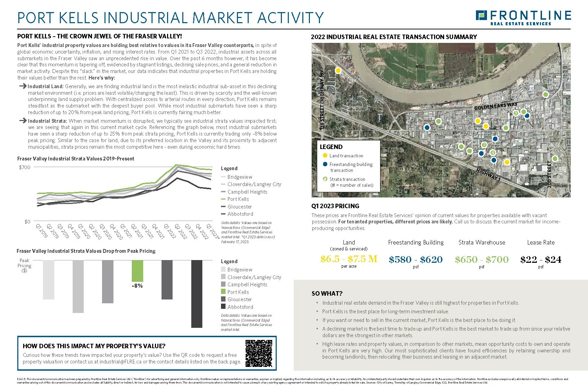Click the '$700' axis label on line chart

(25, 167)
